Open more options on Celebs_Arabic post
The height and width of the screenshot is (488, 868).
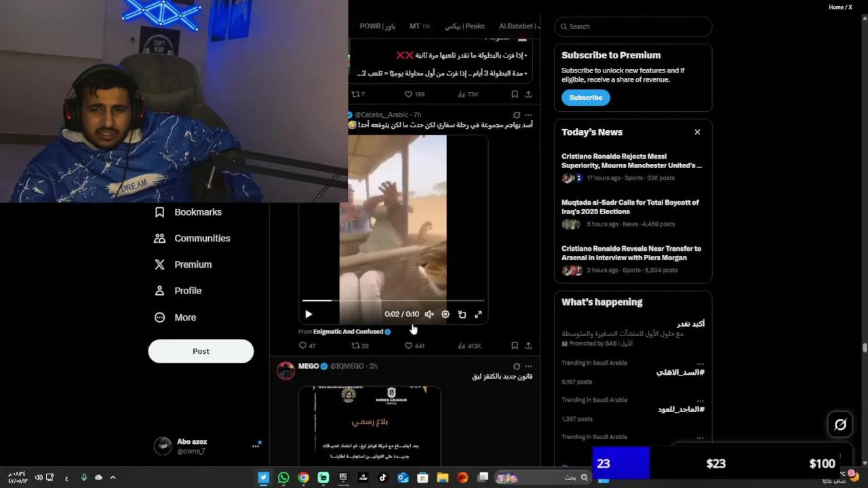[528, 115]
